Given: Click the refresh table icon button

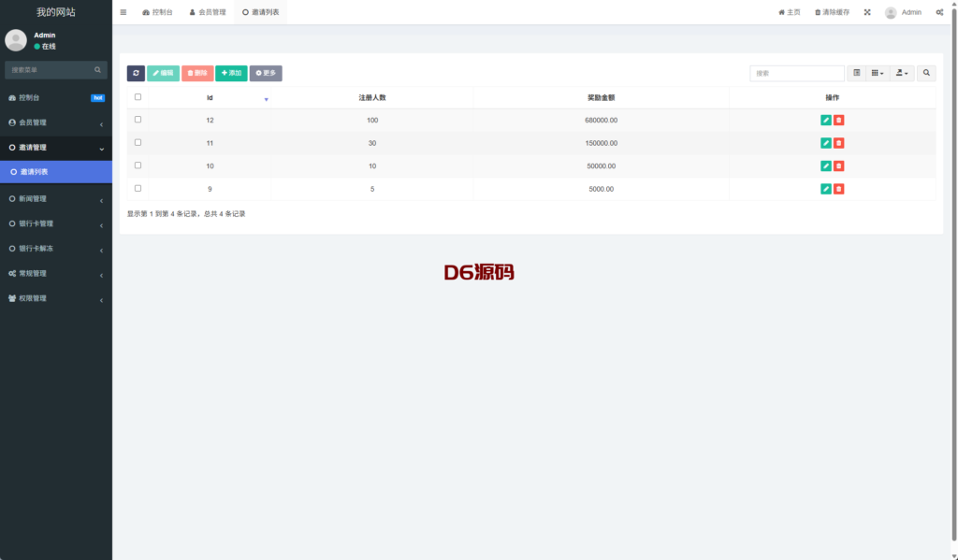Looking at the screenshot, I should point(136,73).
